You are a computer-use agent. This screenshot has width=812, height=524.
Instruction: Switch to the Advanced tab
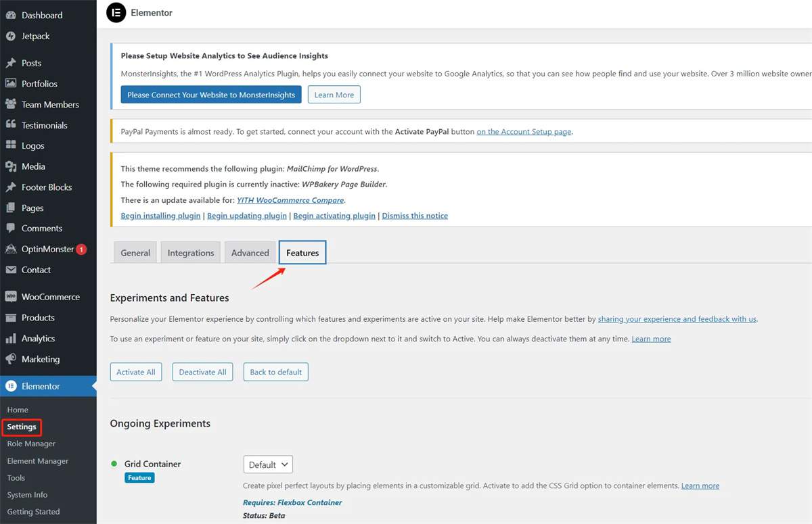click(250, 253)
